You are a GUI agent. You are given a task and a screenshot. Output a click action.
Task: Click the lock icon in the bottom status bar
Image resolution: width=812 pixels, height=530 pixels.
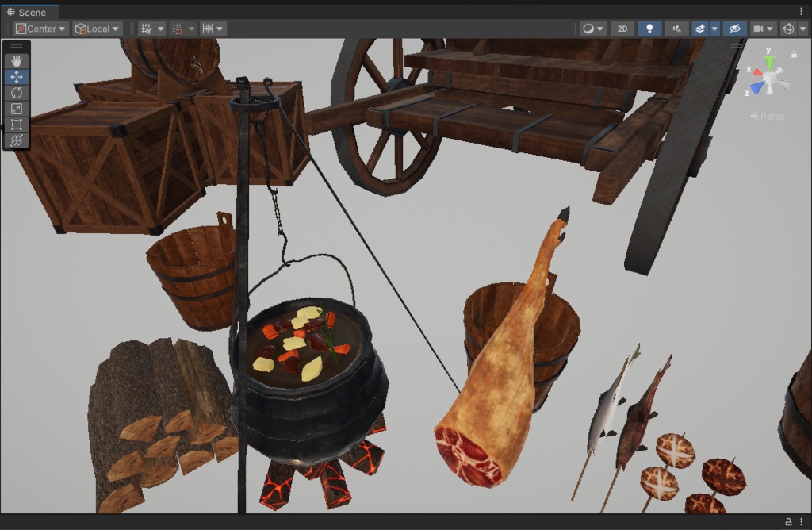[x=788, y=522]
